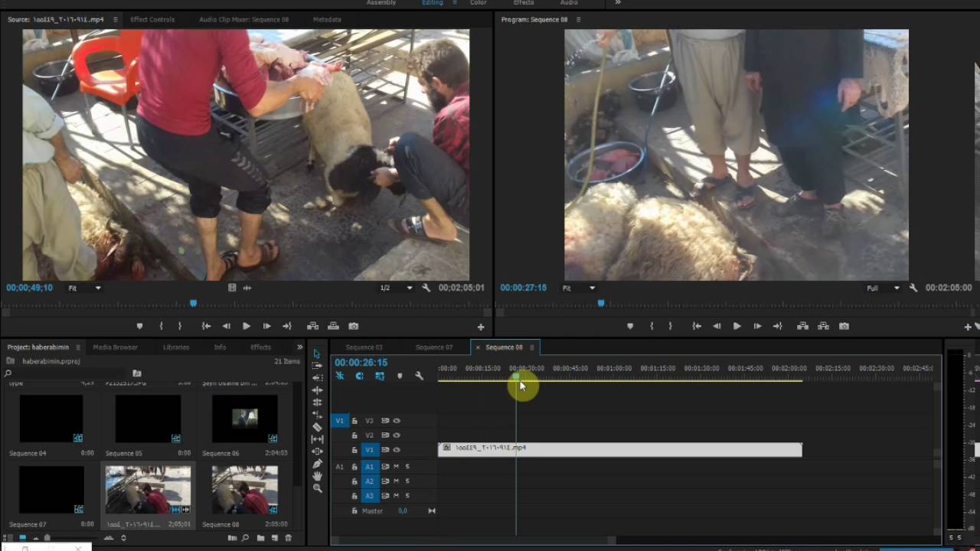Click Extract button in Program monitor
Viewport: 980px width, 551px height.
tap(823, 326)
